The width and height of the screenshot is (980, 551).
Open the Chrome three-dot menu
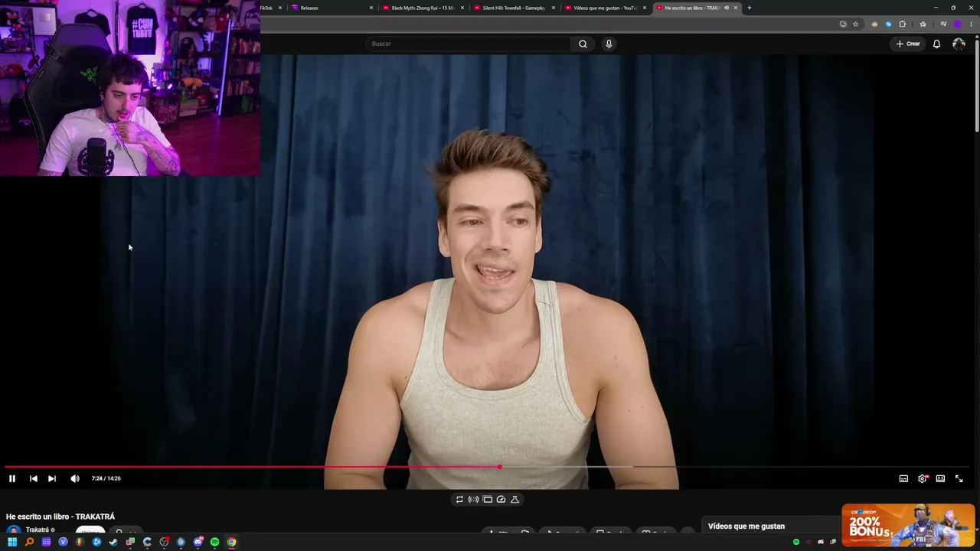point(972,24)
